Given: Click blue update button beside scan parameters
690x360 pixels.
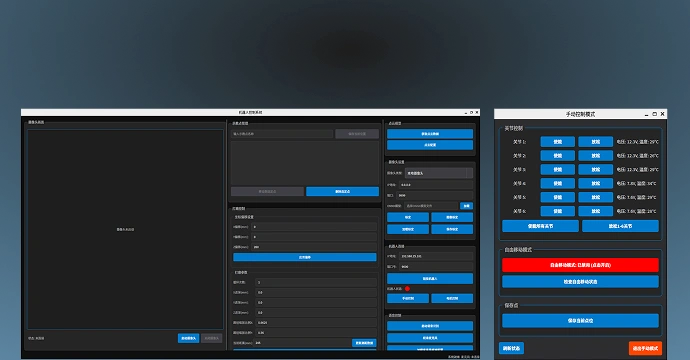Looking at the screenshot, I should coord(364,343).
